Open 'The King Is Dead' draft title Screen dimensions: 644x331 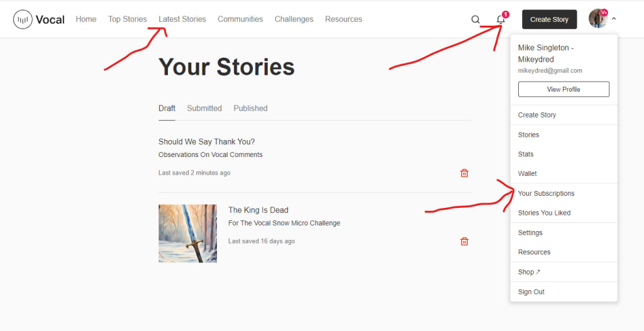pyautogui.click(x=258, y=210)
